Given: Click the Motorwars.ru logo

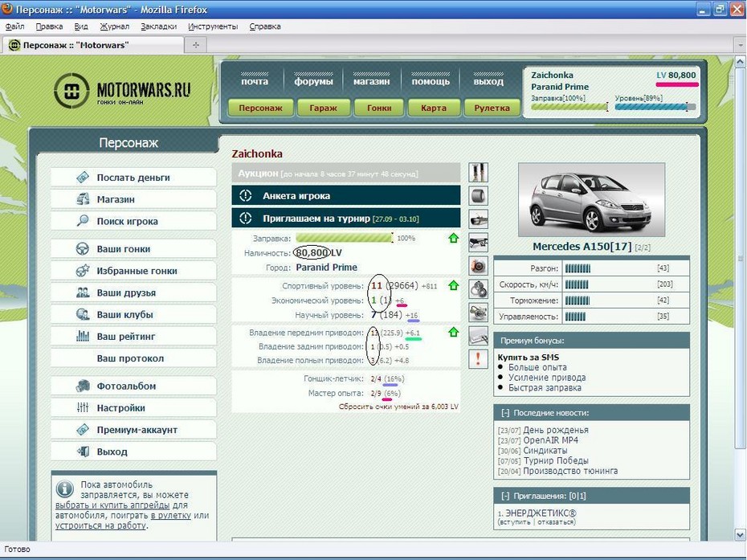Looking at the screenshot, I should point(122,91).
